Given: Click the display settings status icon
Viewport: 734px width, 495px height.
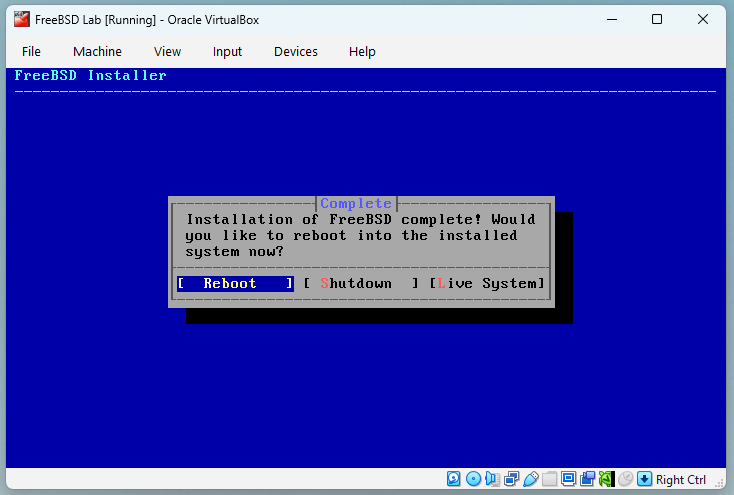Looking at the screenshot, I should click(568, 479).
